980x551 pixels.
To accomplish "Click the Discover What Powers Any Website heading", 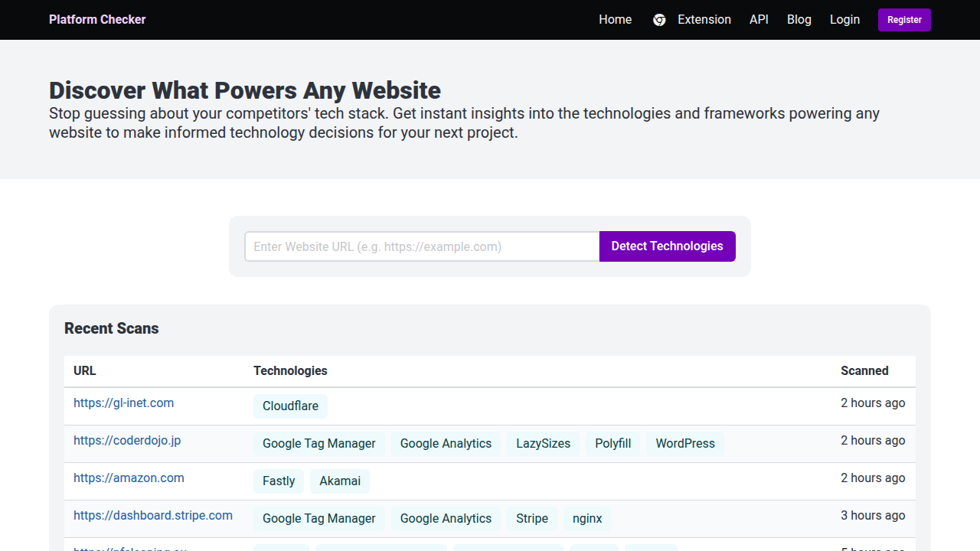I will [245, 90].
